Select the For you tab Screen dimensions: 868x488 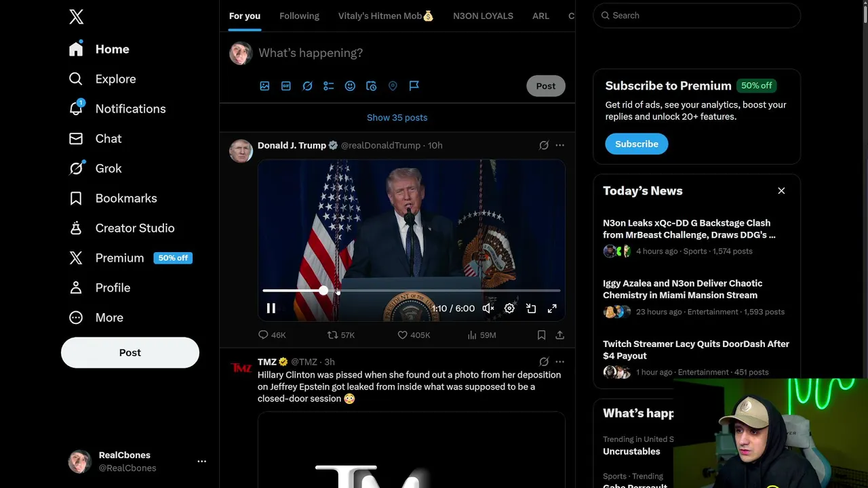click(244, 16)
